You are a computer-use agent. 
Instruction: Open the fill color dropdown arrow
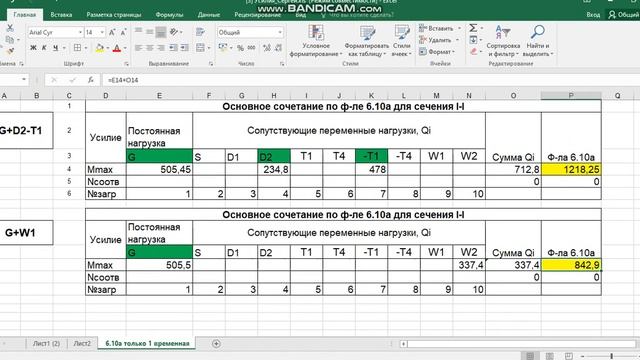pos(108,48)
